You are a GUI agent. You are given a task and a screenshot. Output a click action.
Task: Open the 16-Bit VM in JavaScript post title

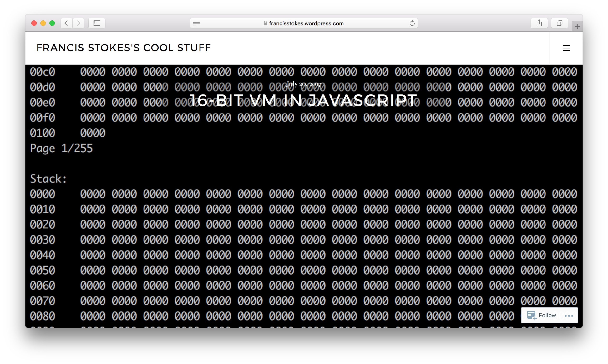pos(303,100)
